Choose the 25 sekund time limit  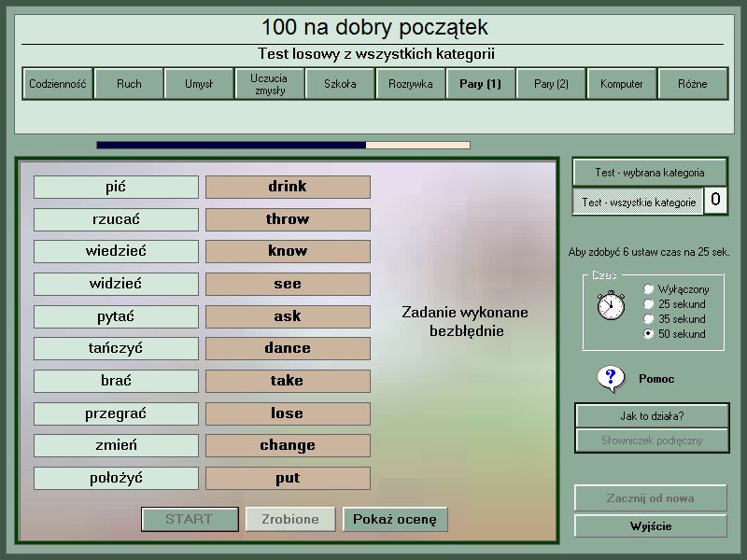pyautogui.click(x=649, y=304)
